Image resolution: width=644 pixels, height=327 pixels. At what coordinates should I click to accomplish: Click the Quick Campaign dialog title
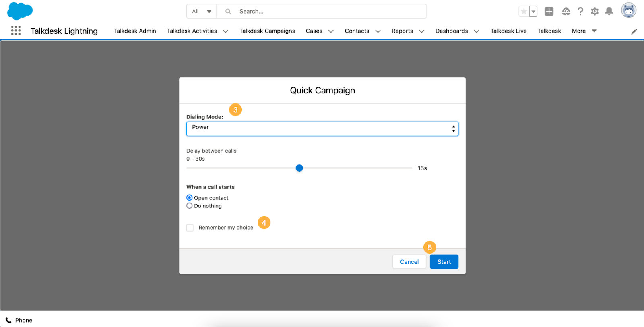pyautogui.click(x=322, y=91)
